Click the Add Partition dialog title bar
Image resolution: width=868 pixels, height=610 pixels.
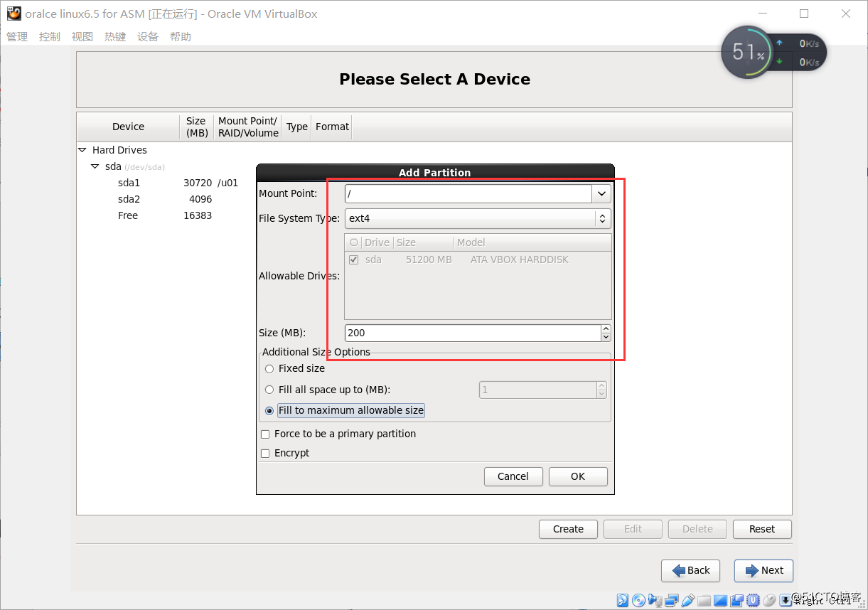(x=435, y=172)
